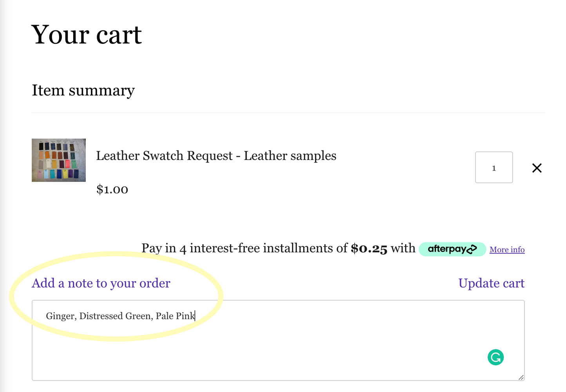Viewport: 566px width, 392px height.
Task: Click the 'Your cart' page heading
Action: click(x=87, y=35)
